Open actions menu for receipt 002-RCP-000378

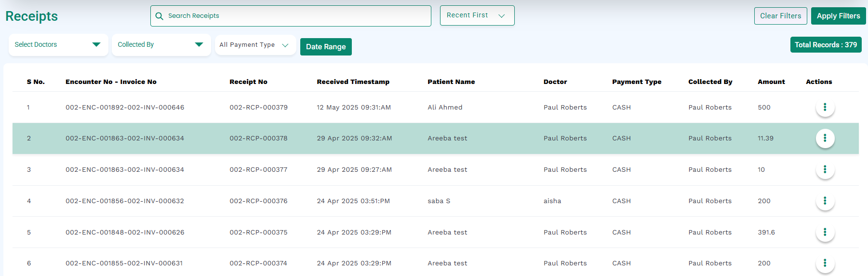point(825,138)
